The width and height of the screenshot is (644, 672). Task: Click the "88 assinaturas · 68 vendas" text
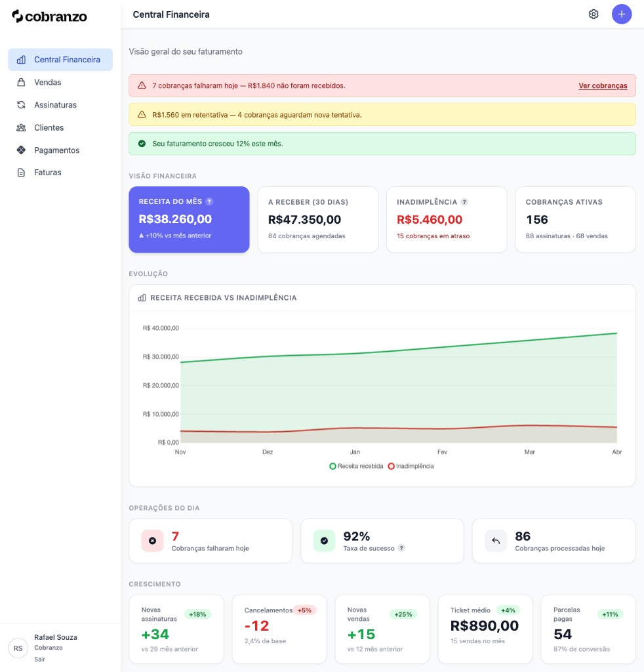567,236
